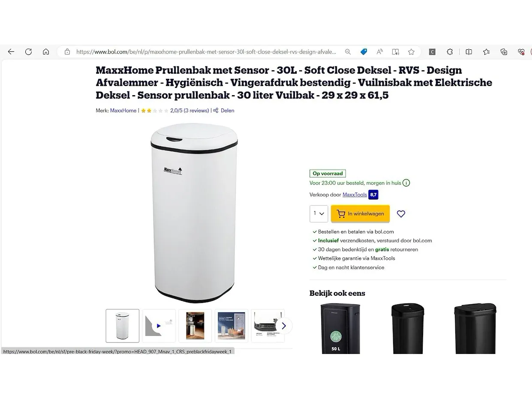Open browser collections icon
The height and width of the screenshot is (399, 532).
(x=504, y=52)
